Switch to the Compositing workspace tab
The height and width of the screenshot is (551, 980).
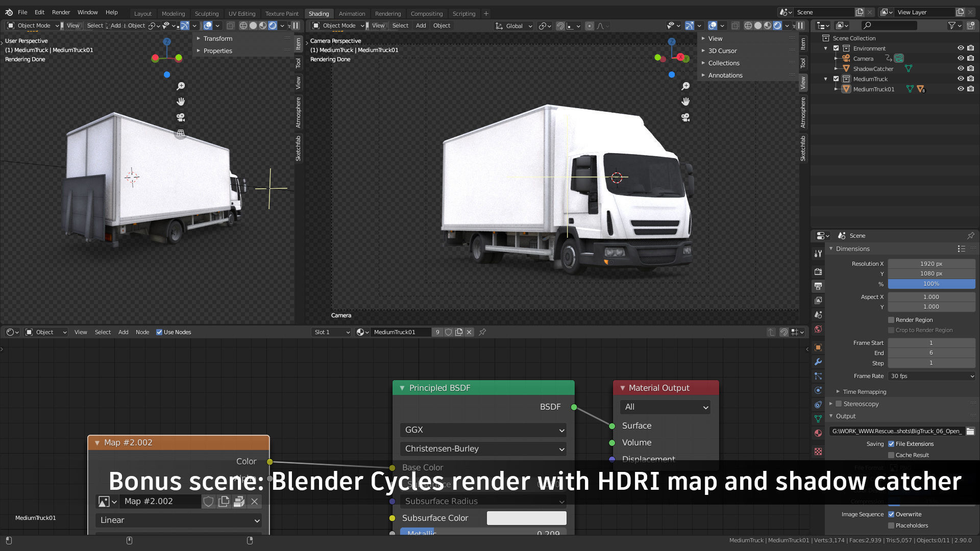[x=427, y=14]
